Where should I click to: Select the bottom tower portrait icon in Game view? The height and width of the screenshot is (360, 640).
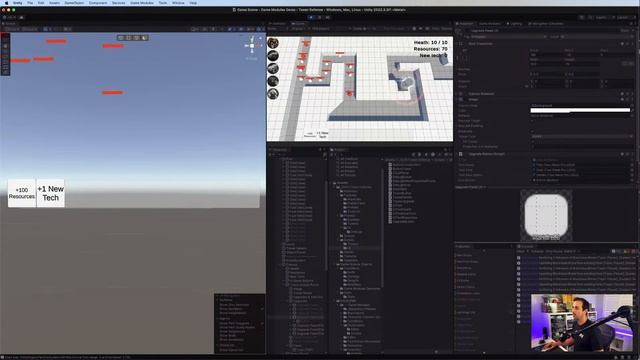tap(273, 93)
